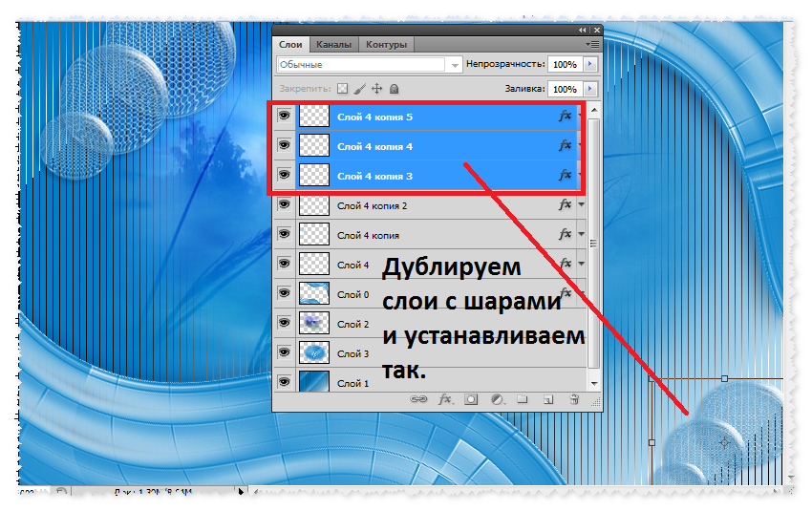The image size is (812, 511).
Task: Open add layer style fx button
Action: [445, 399]
